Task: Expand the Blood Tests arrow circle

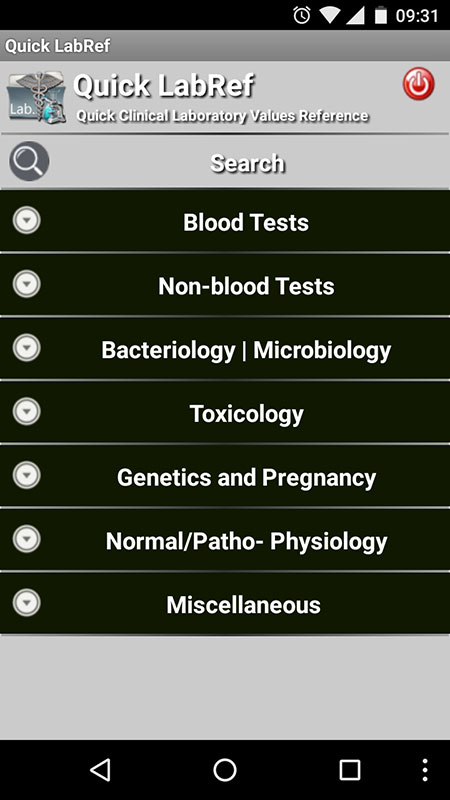Action: (x=27, y=220)
